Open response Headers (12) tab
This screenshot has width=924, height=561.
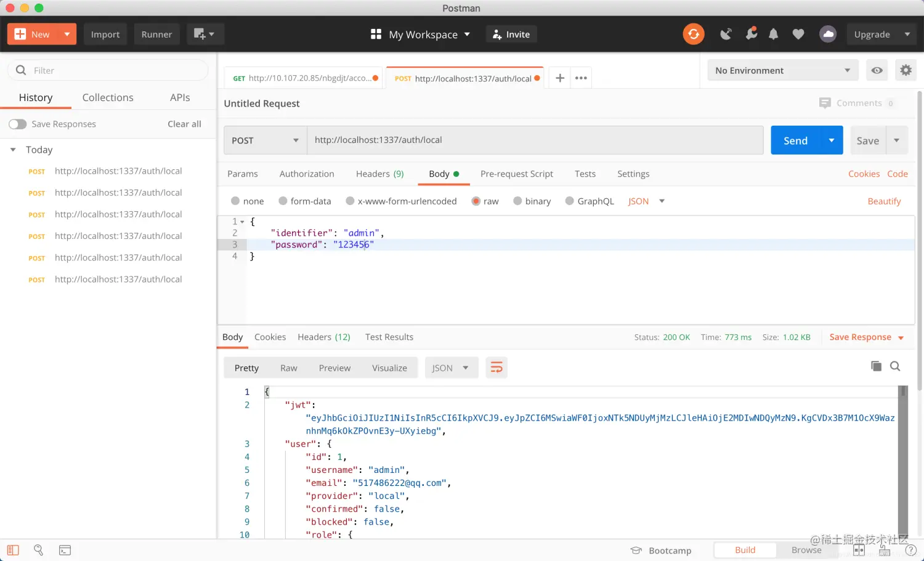pyautogui.click(x=324, y=337)
